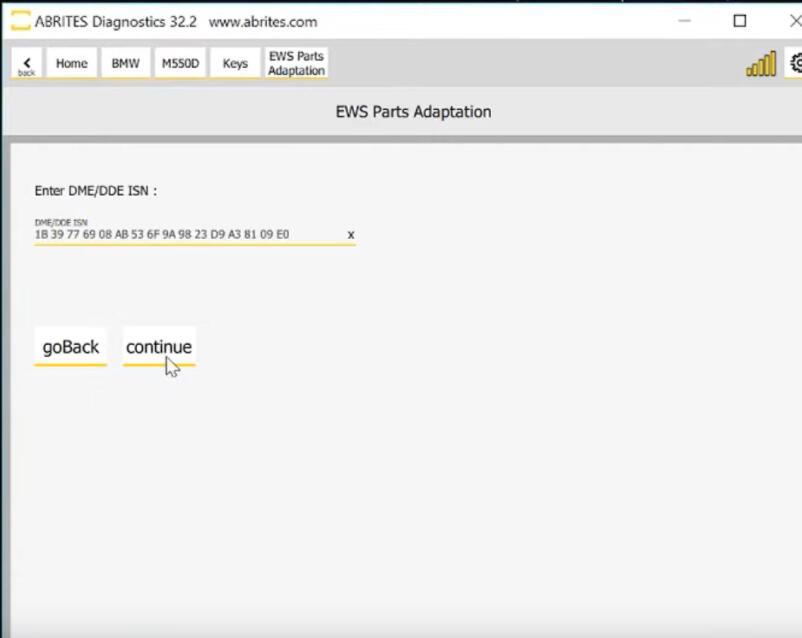Select the BMW breadcrumb item
This screenshot has height=638, width=802.
coord(125,64)
